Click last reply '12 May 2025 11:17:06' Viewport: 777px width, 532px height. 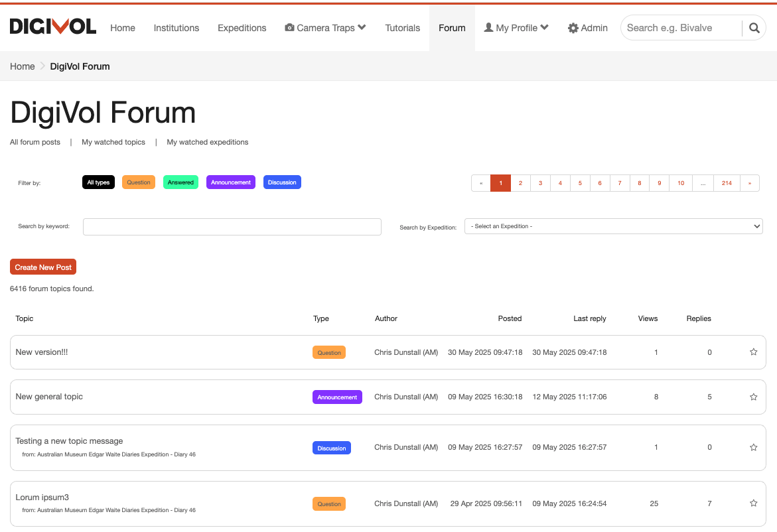tap(569, 397)
